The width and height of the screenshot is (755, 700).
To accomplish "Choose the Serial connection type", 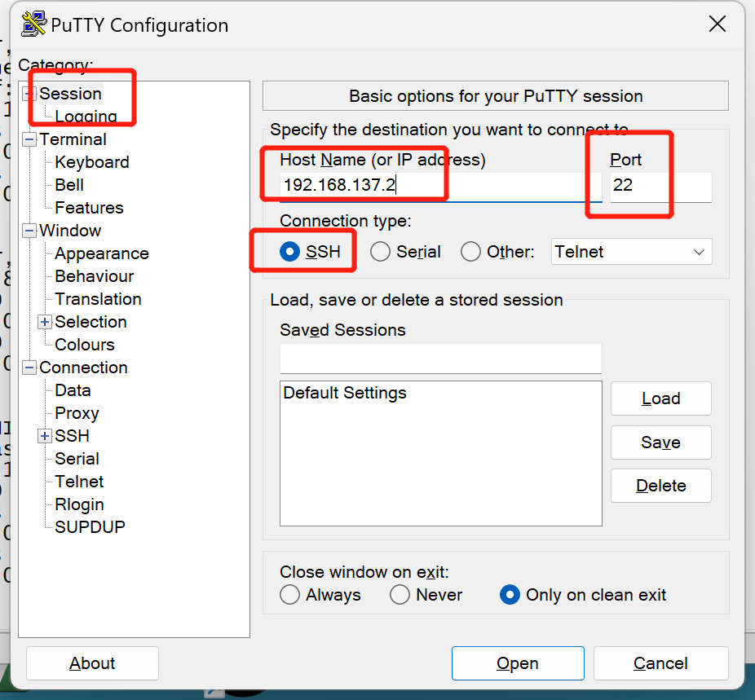I will (x=380, y=252).
